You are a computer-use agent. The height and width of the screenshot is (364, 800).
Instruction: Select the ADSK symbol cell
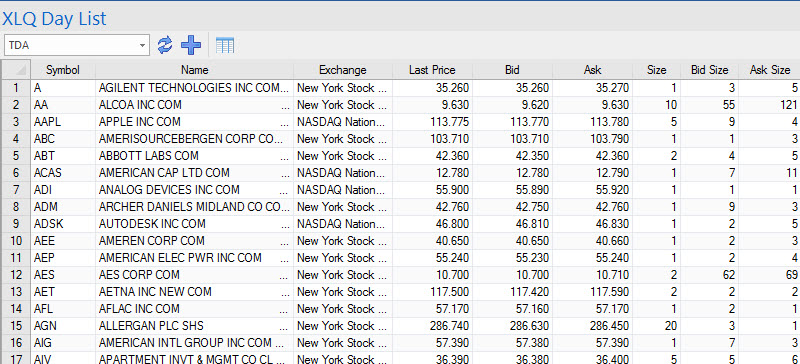pos(63,224)
